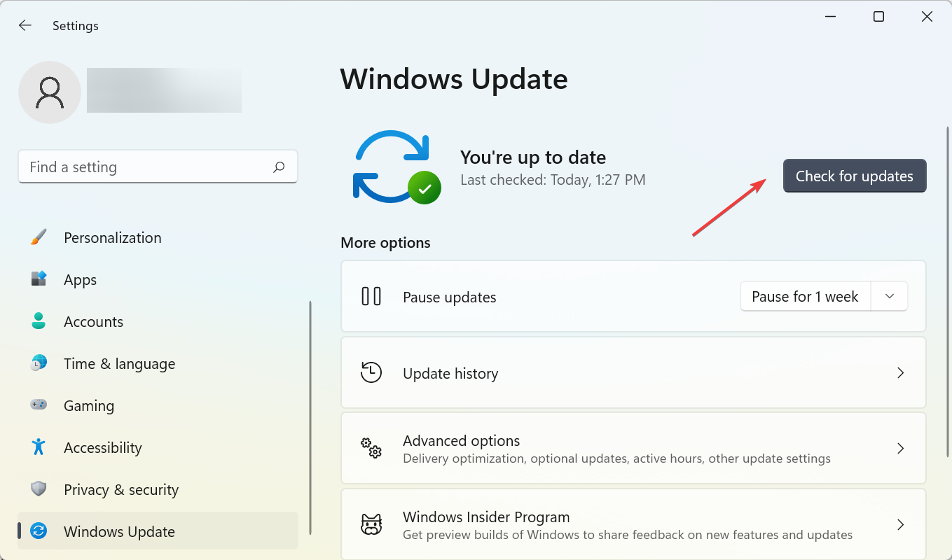Open the Apps settings page
952x560 pixels.
[158, 279]
